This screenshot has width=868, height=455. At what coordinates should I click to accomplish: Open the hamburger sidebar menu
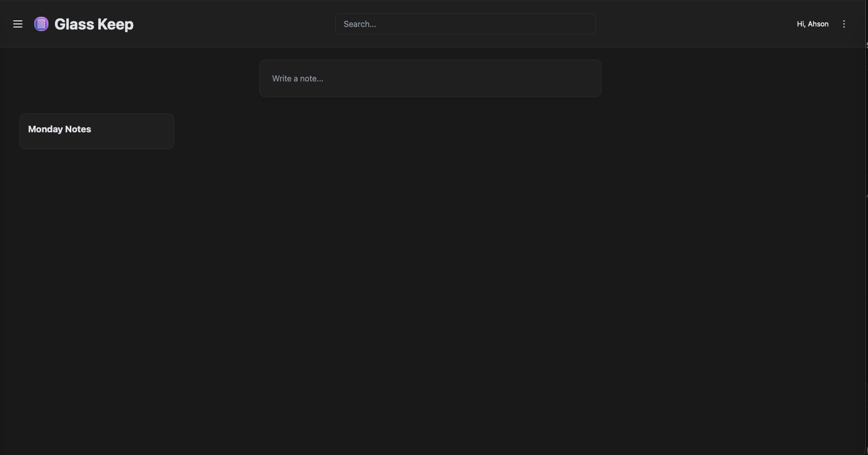coord(18,24)
